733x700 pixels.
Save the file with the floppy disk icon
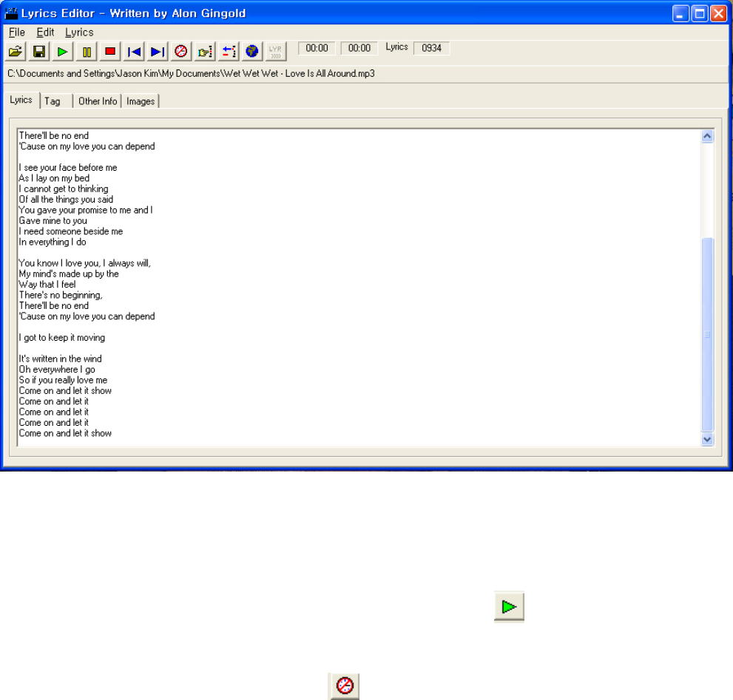[39, 52]
